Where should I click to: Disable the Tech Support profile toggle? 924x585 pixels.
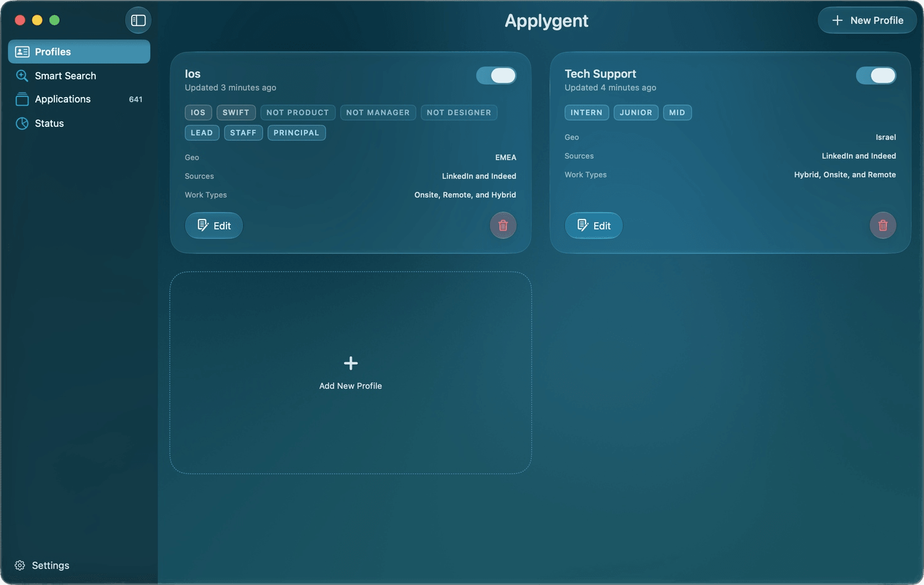coord(876,75)
